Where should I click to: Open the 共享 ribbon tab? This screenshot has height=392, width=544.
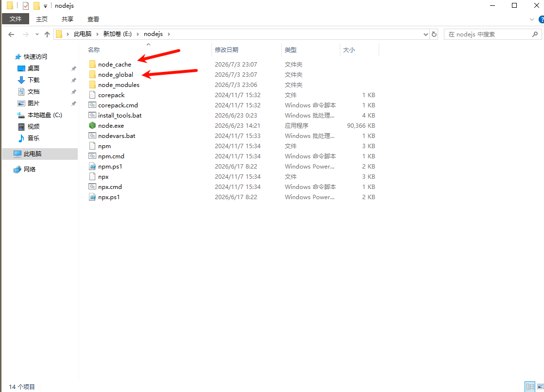tap(67, 19)
